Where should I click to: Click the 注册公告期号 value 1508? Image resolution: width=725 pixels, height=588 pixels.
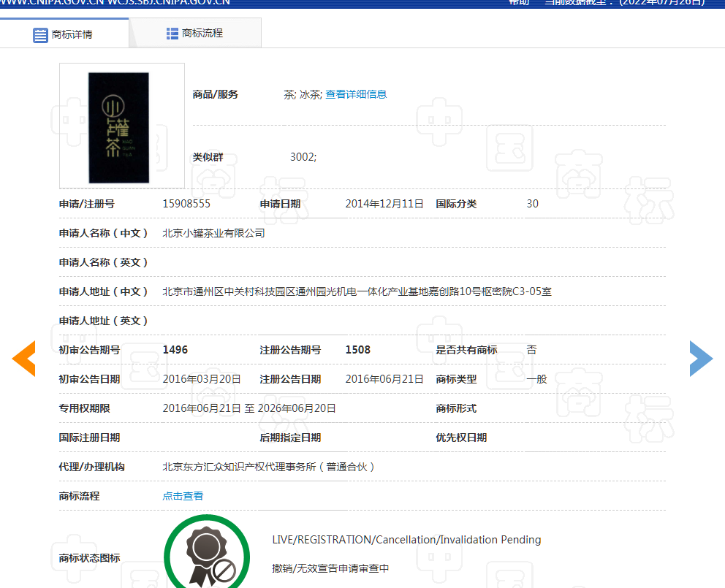pos(358,350)
